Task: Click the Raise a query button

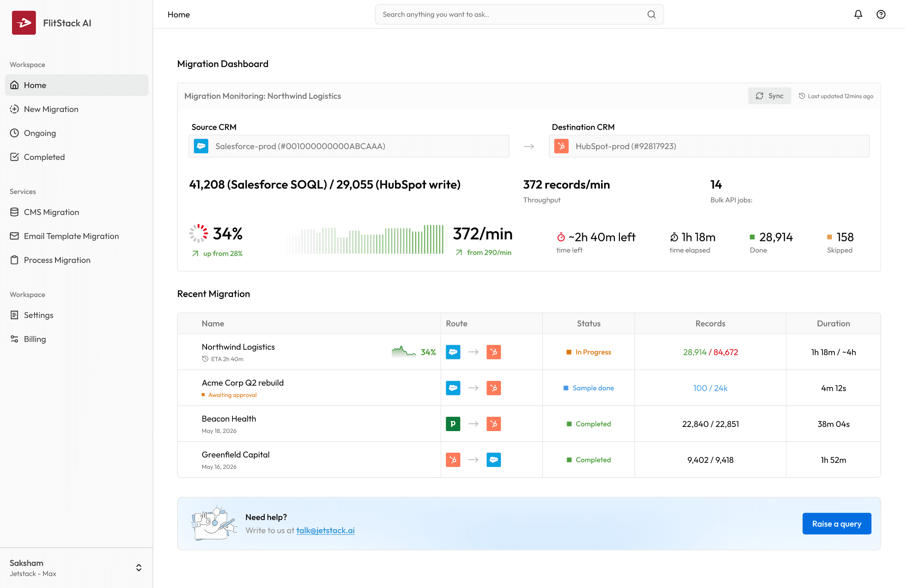Action: click(x=836, y=524)
